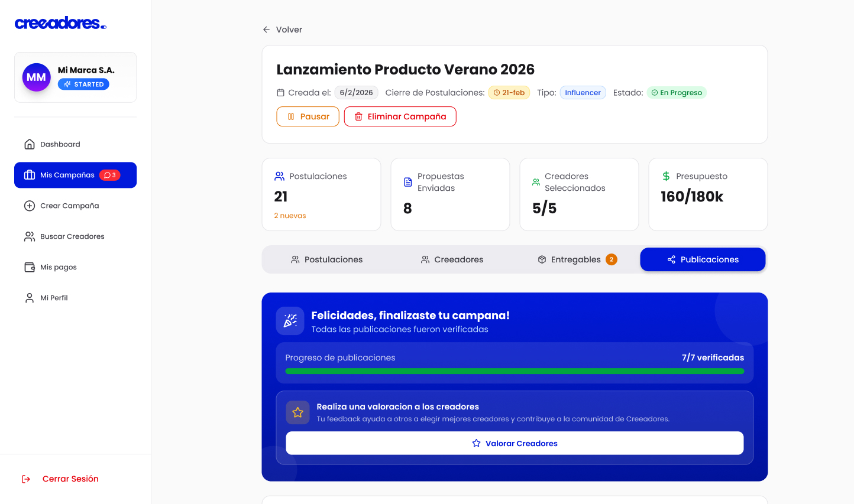Click the green publications progress bar
Image resolution: width=854 pixels, height=504 pixels.
(x=515, y=371)
